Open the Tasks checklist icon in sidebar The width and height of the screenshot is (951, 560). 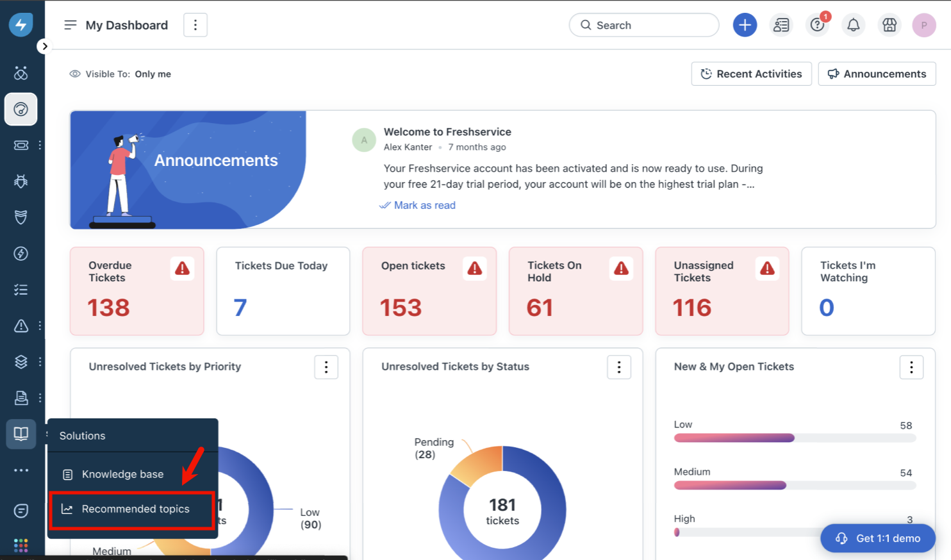click(21, 290)
